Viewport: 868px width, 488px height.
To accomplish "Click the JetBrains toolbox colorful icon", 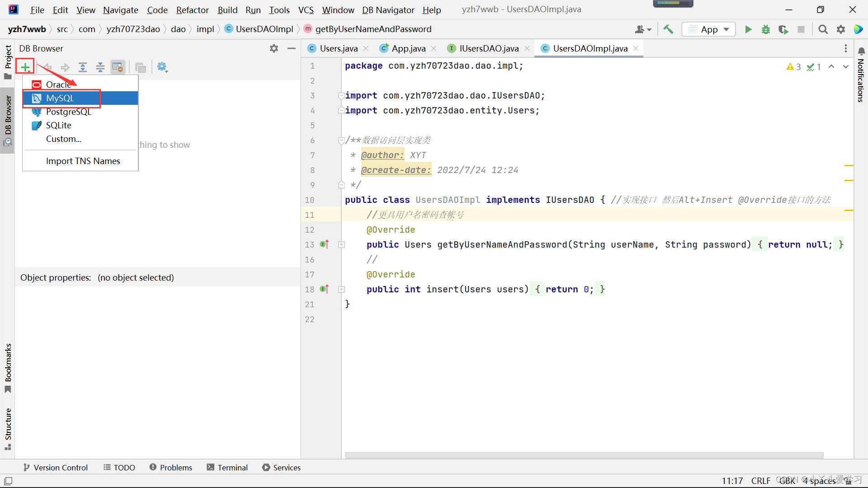I will (859, 29).
